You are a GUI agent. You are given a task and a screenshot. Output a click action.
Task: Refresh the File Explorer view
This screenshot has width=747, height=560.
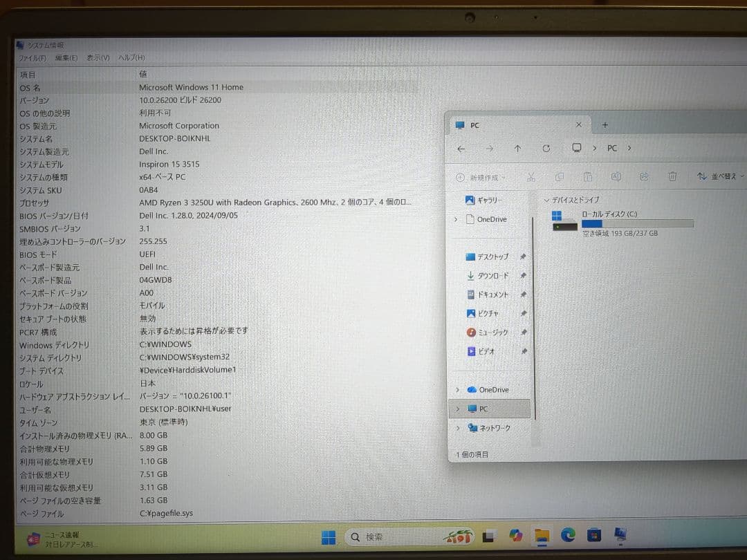click(x=546, y=149)
